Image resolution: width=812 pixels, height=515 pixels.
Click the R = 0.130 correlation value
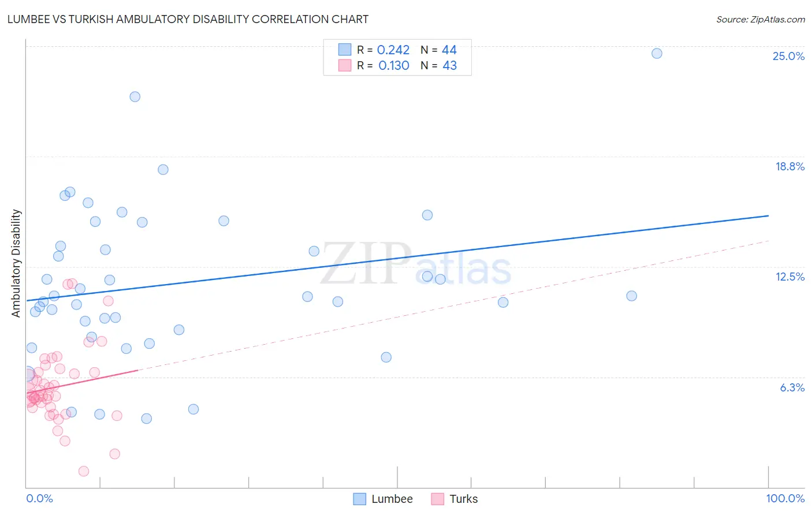coord(383,65)
